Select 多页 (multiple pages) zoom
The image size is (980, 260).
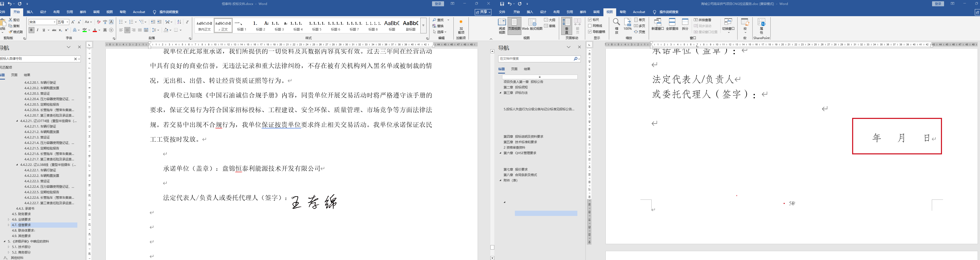pyautogui.click(x=640, y=26)
